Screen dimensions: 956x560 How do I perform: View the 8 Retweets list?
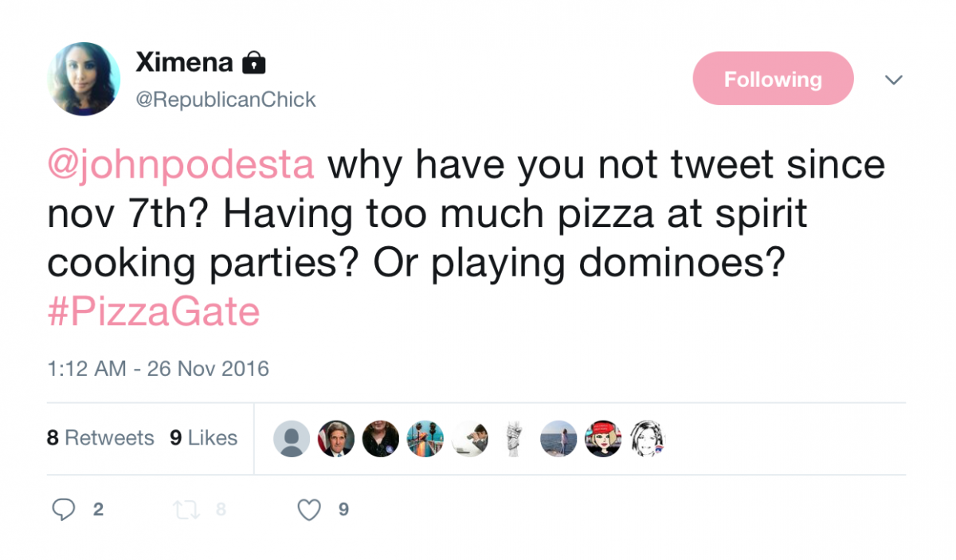point(100,437)
